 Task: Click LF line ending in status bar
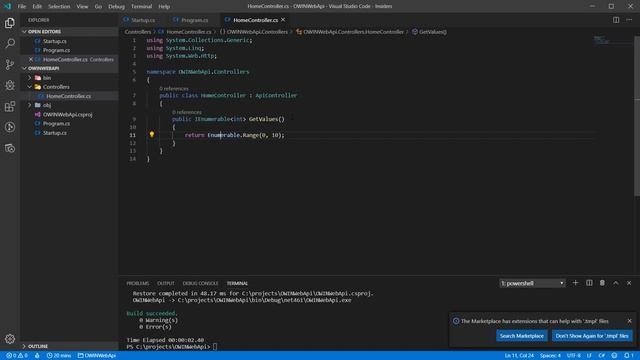click(x=589, y=356)
